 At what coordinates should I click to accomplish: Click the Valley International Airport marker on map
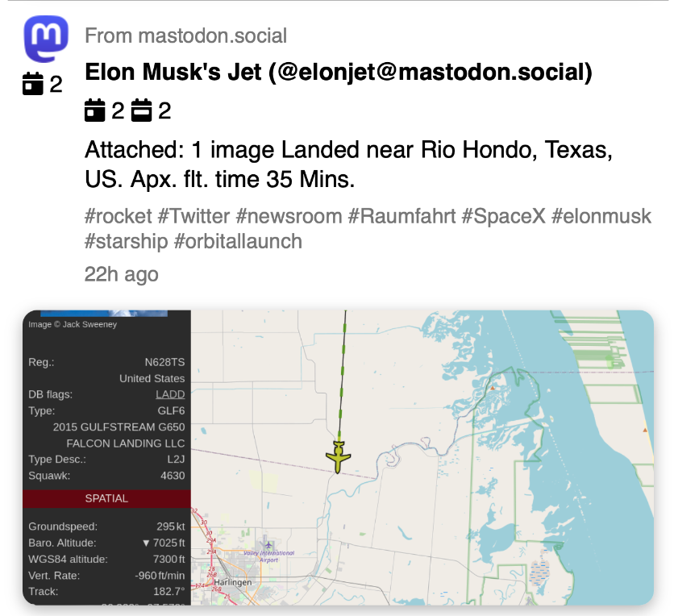pos(263,541)
